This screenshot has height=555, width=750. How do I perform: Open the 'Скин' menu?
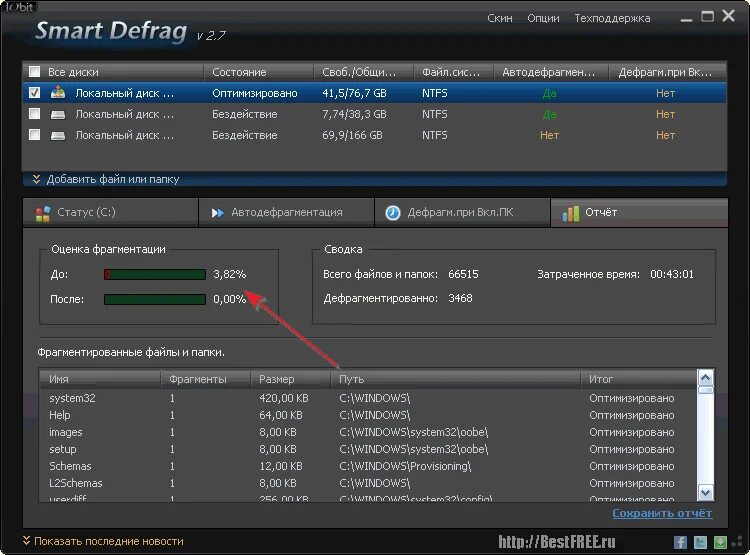500,18
